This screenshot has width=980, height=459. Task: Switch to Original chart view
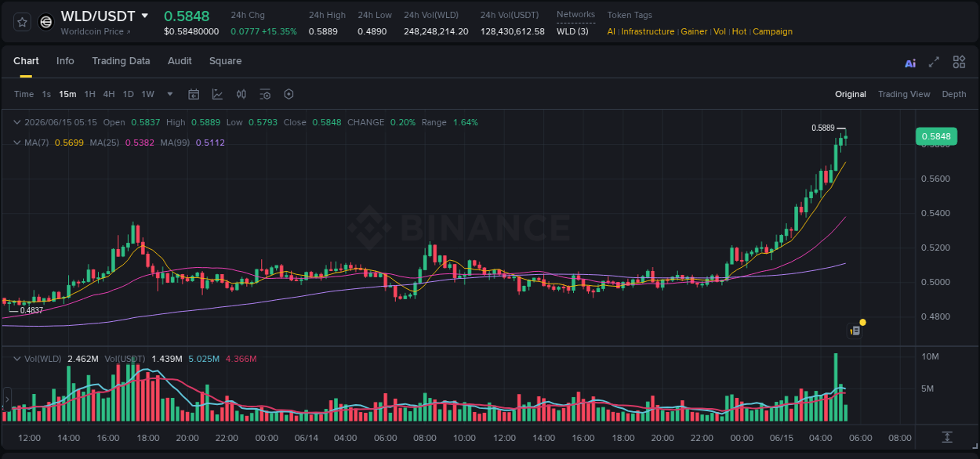[851, 94]
